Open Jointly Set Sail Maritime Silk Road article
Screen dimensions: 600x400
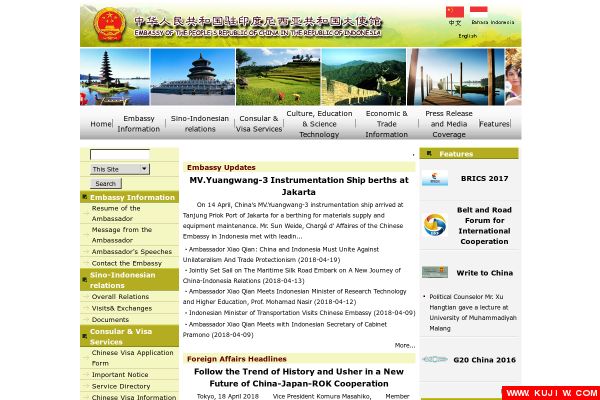[292, 275]
